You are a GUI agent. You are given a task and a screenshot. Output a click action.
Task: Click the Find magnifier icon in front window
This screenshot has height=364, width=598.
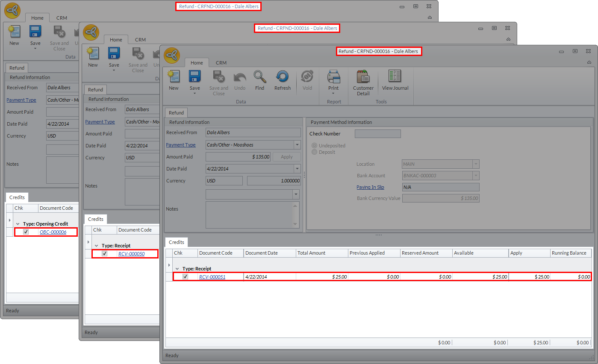pyautogui.click(x=259, y=77)
